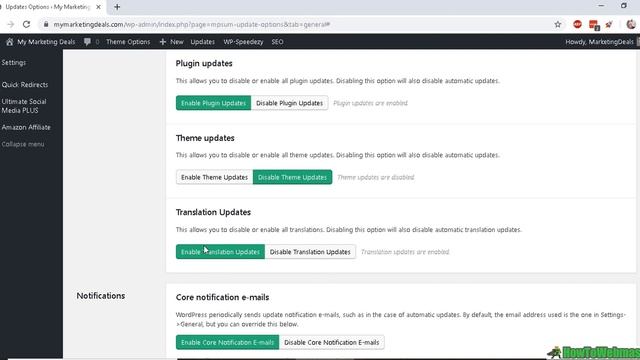This screenshot has width=640, height=360.
Task: Open SEO menu in admin bar
Action: pos(278,42)
